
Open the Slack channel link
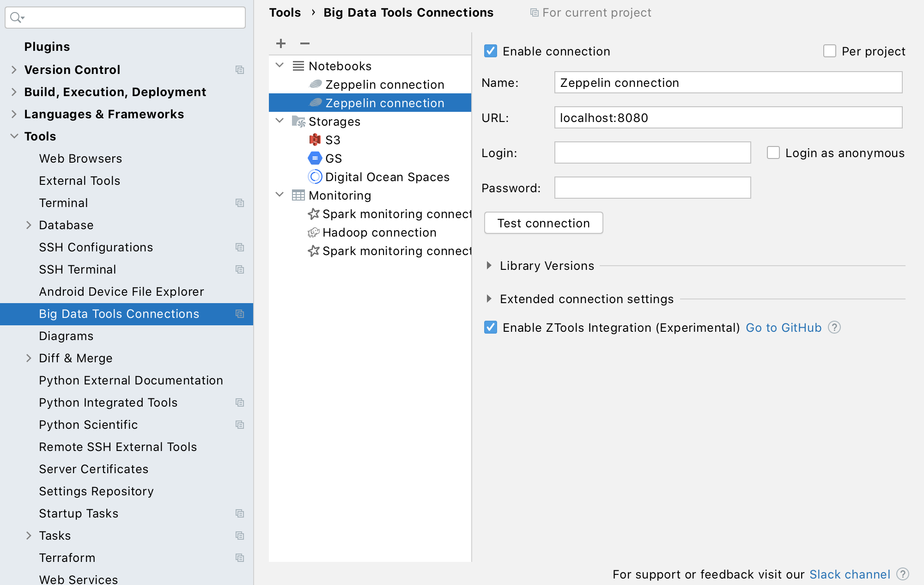tap(850, 574)
